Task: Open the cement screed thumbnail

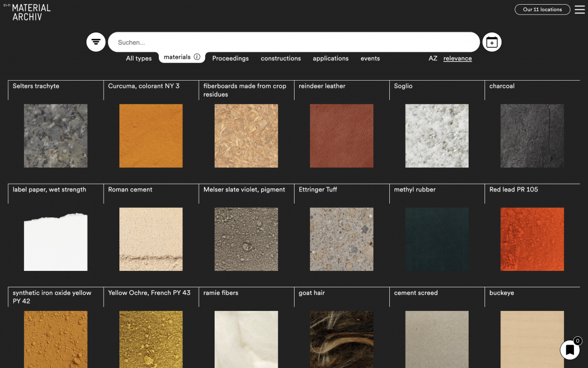Action: coord(436,340)
